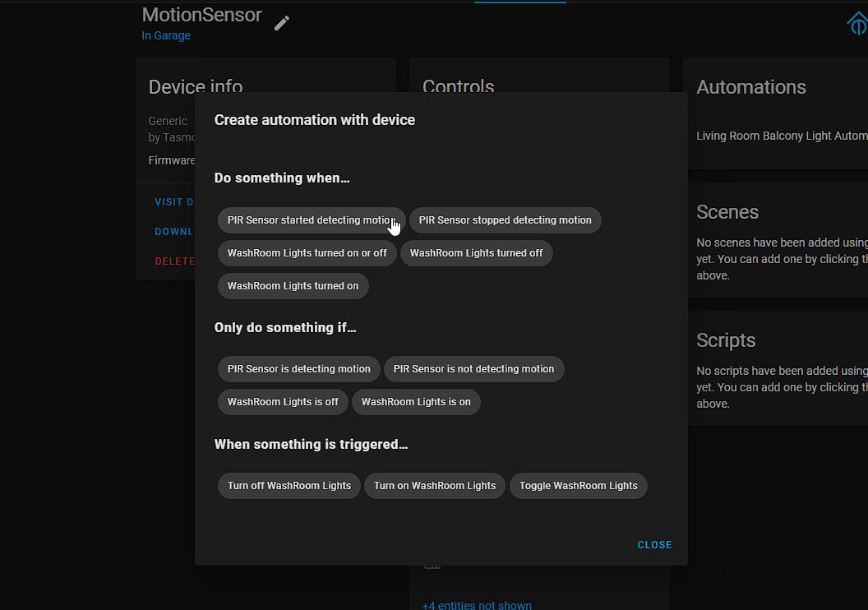
Task: Click the pencil icon to rename MotionSensor
Action: 281,23
